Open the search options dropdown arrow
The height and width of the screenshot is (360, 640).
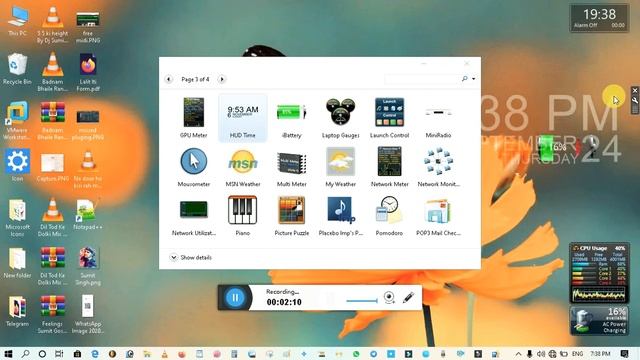pyautogui.click(x=473, y=79)
